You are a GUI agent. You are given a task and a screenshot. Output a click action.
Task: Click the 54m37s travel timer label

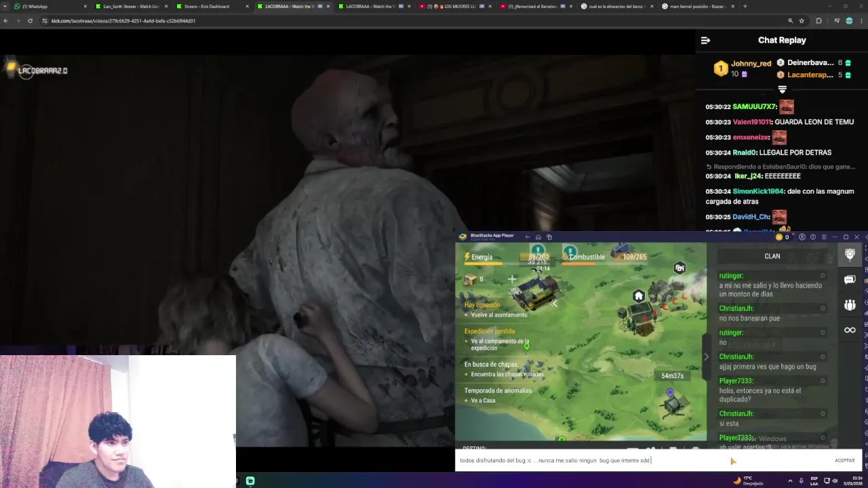coord(672,375)
